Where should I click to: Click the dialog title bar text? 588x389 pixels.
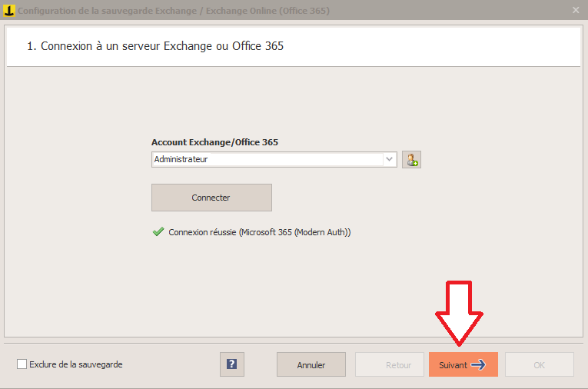(x=174, y=11)
